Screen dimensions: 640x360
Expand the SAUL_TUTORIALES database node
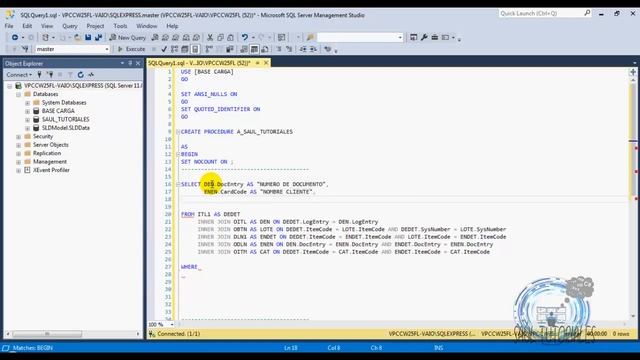click(27, 120)
